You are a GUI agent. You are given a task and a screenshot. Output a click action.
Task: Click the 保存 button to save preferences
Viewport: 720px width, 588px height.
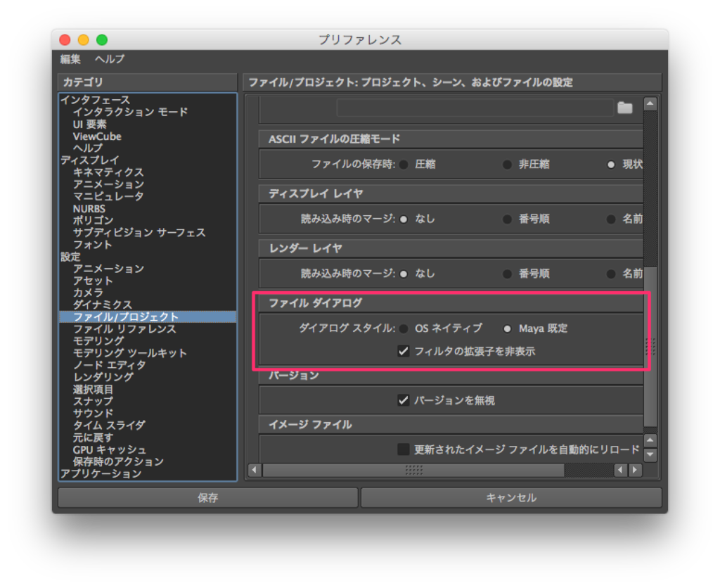207,497
